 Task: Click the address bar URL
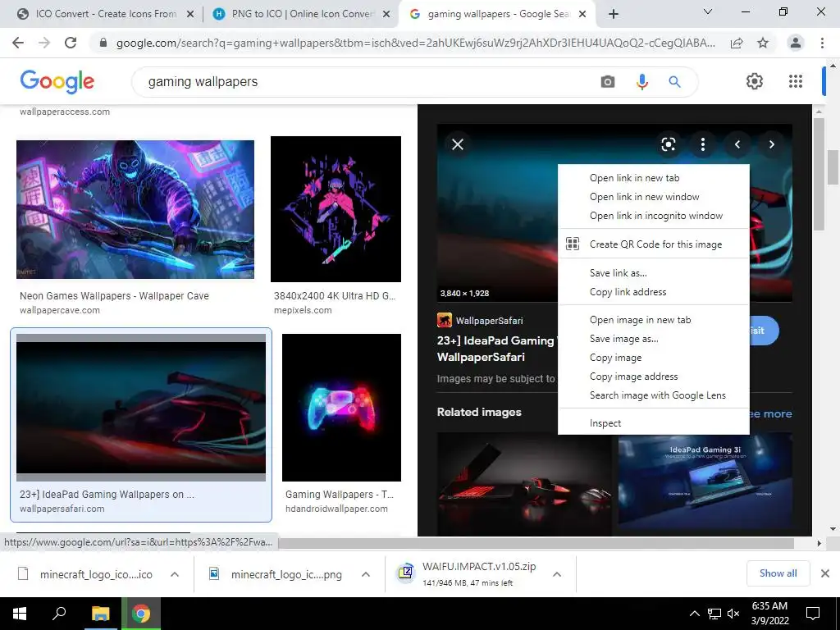point(415,43)
